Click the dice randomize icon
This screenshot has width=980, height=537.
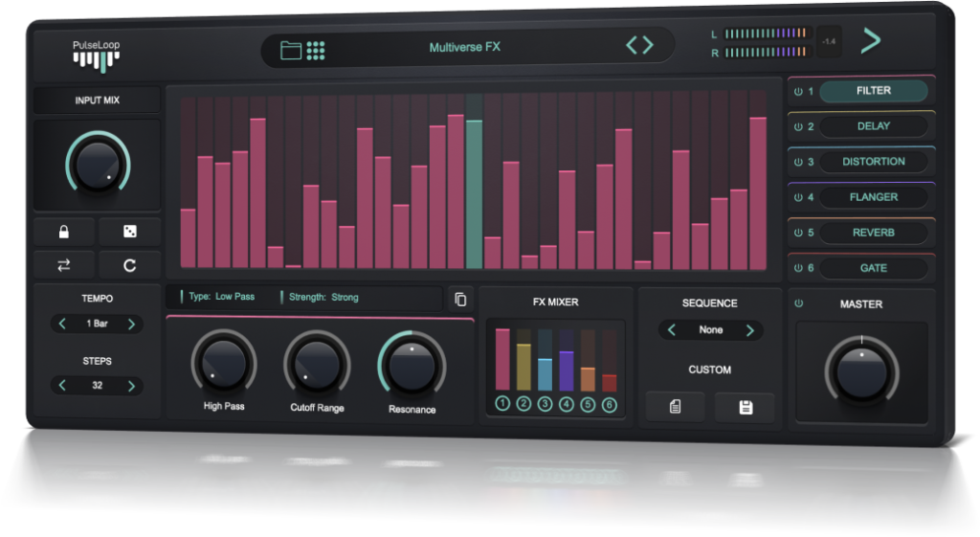[x=130, y=232]
